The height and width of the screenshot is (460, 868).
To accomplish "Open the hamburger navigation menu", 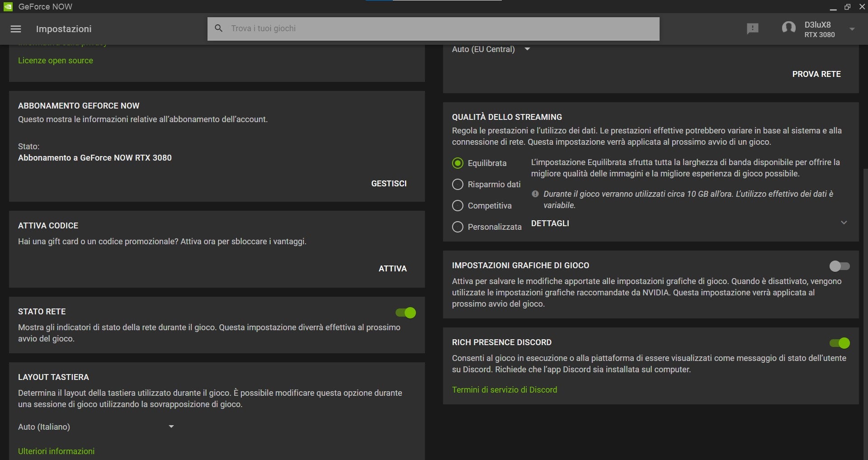I will (x=16, y=29).
